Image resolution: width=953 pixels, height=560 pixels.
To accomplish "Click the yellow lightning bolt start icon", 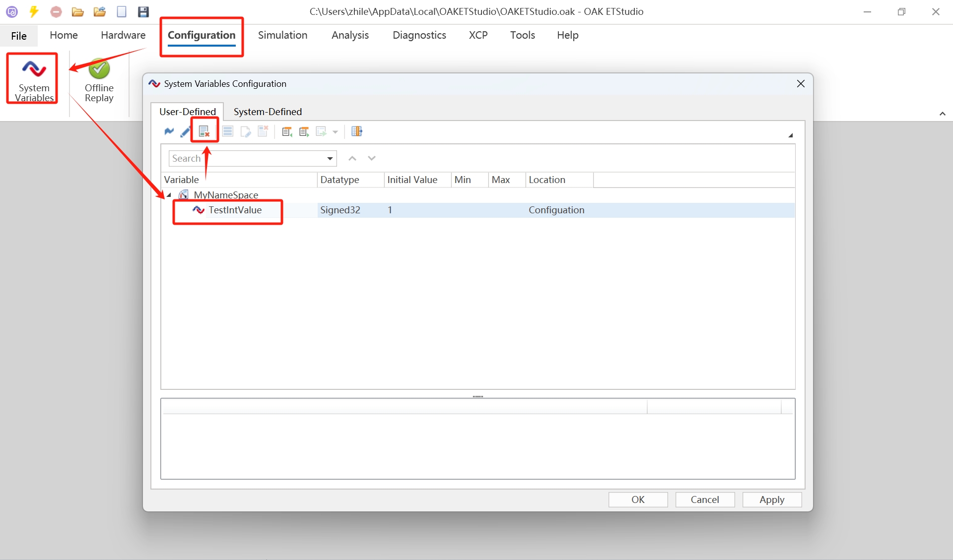I will pos(34,11).
